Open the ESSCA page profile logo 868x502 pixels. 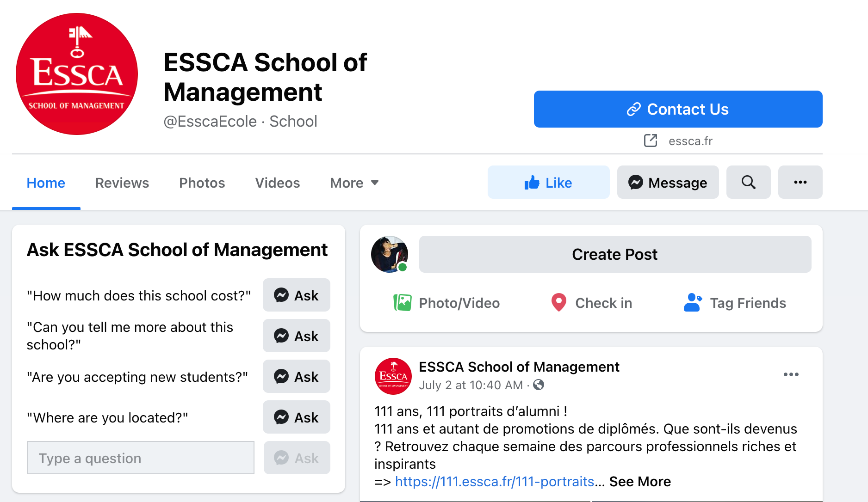pyautogui.click(x=77, y=74)
